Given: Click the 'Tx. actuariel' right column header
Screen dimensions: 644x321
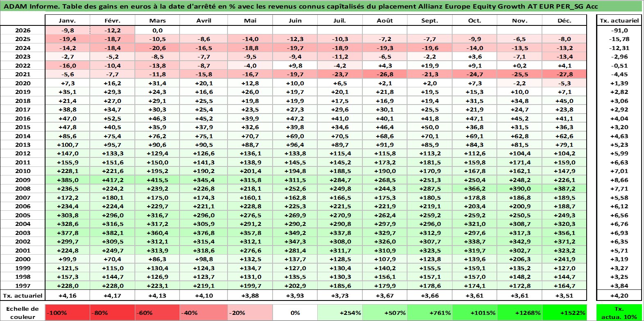Looking at the screenshot, I should [619, 20].
